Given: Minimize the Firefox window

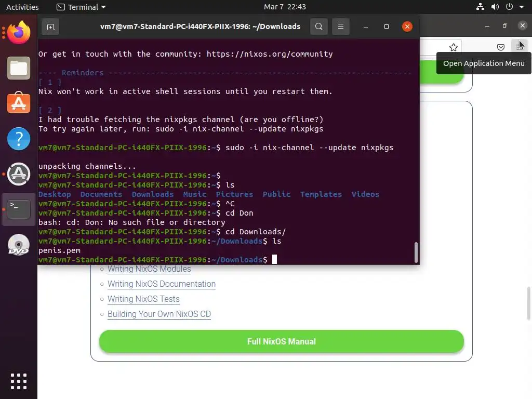Looking at the screenshot, I should pos(487,26).
